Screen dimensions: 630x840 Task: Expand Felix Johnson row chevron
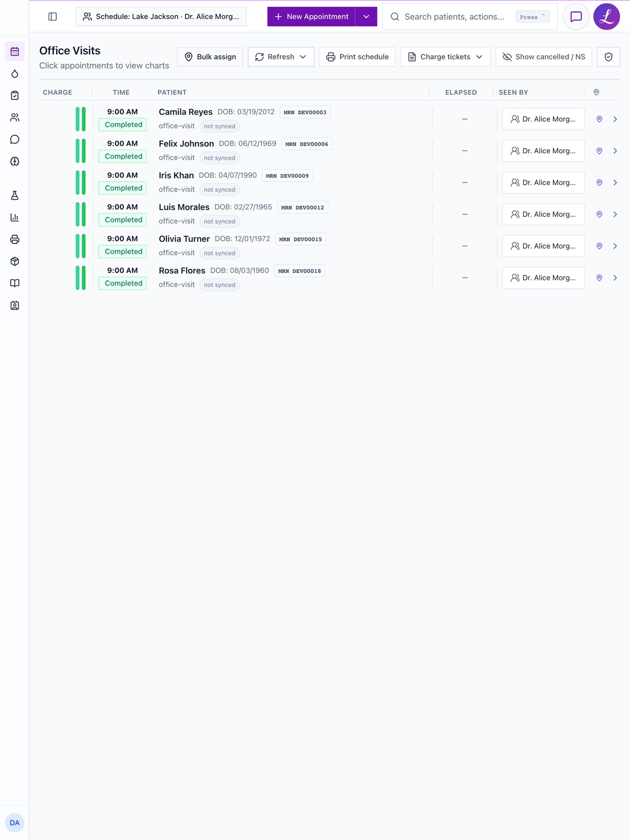click(615, 151)
